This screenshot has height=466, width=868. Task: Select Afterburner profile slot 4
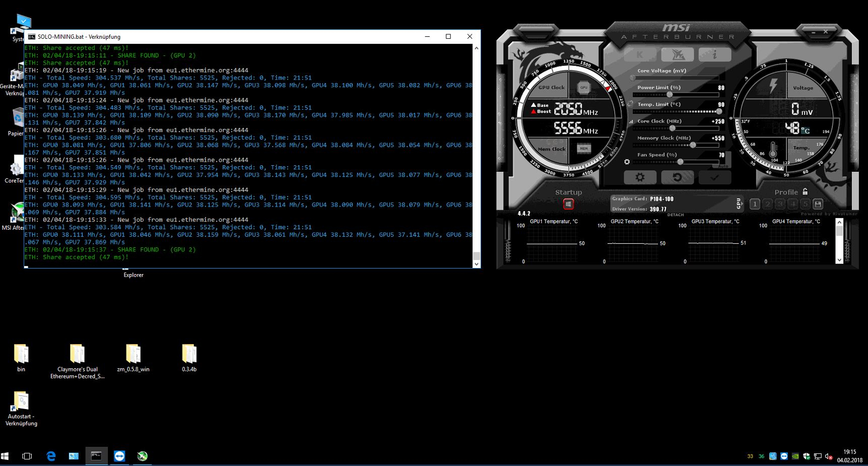tap(793, 204)
